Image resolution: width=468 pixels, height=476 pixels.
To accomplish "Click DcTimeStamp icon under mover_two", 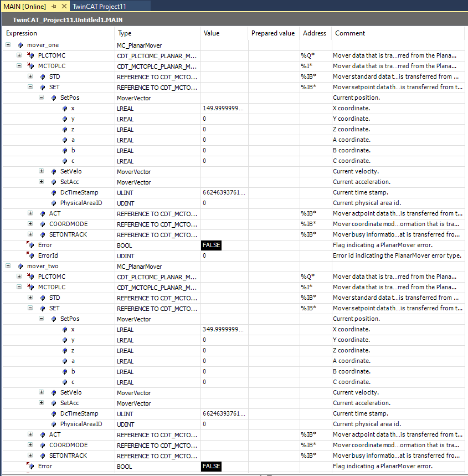I will click(54, 413).
